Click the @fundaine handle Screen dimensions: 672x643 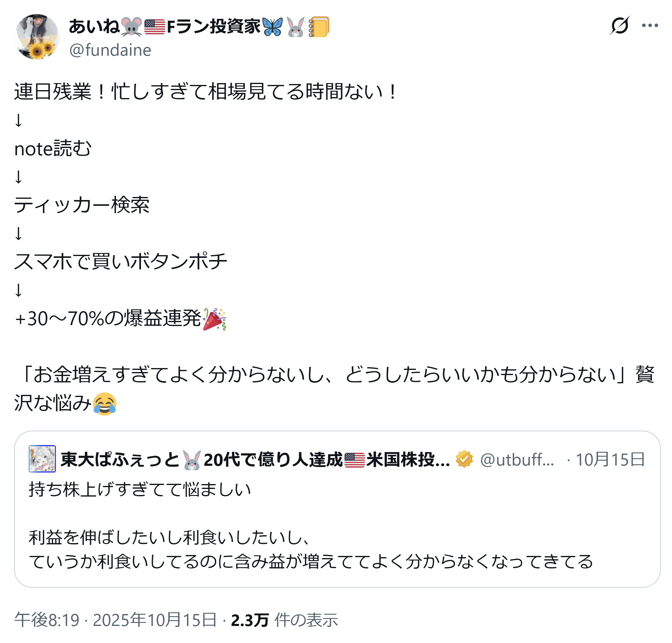coord(110,50)
